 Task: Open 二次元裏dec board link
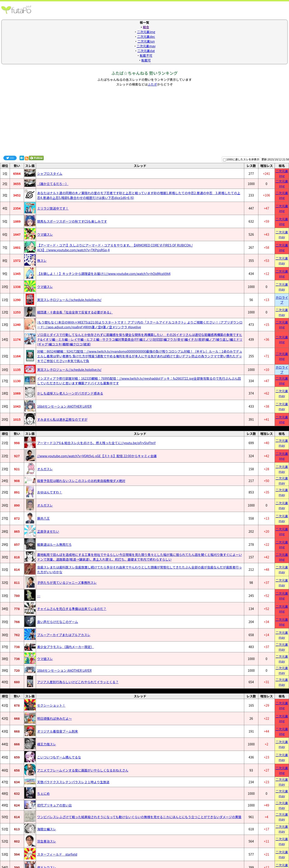[x=146, y=37]
